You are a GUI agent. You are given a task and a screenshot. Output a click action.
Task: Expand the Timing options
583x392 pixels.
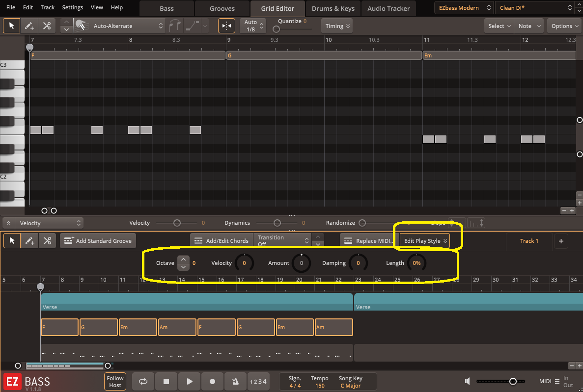(337, 26)
